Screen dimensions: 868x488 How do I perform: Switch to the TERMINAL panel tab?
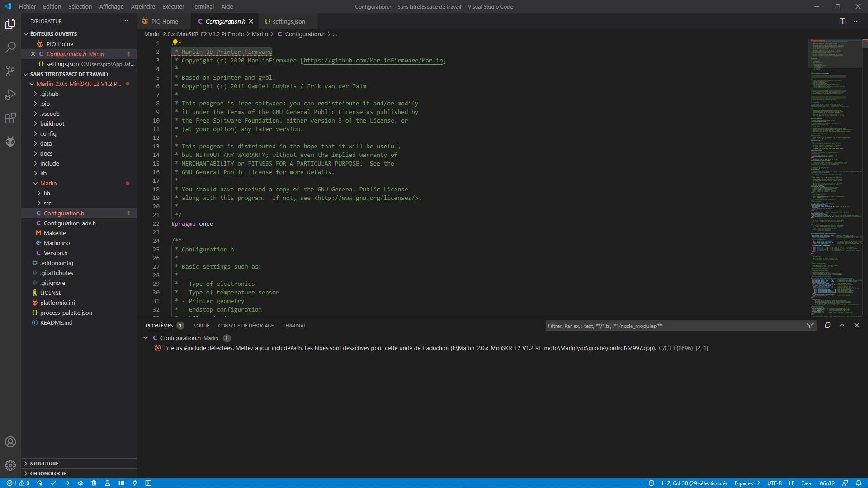(x=294, y=326)
